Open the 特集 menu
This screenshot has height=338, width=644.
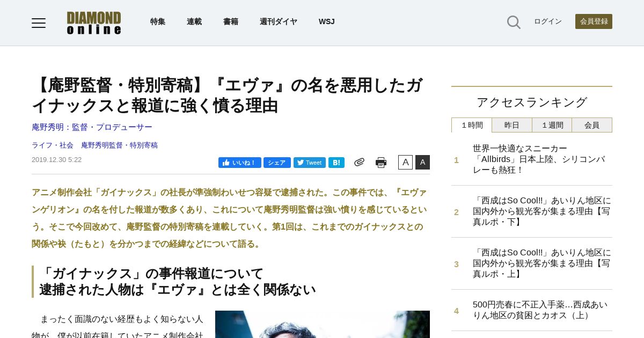click(x=158, y=21)
